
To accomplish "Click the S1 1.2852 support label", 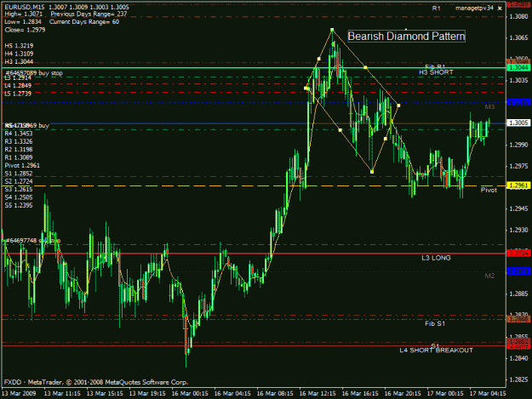I will click(19, 174).
